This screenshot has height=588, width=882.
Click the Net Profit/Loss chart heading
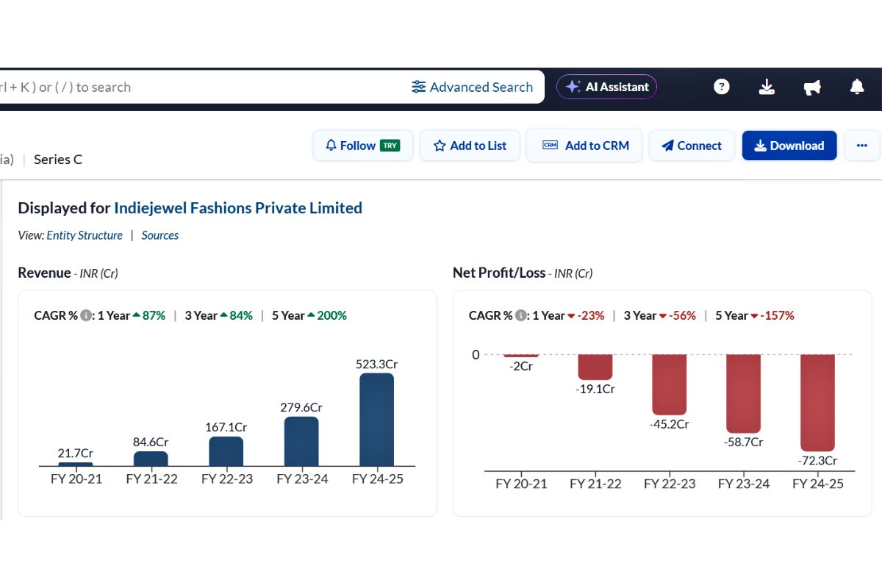(499, 273)
